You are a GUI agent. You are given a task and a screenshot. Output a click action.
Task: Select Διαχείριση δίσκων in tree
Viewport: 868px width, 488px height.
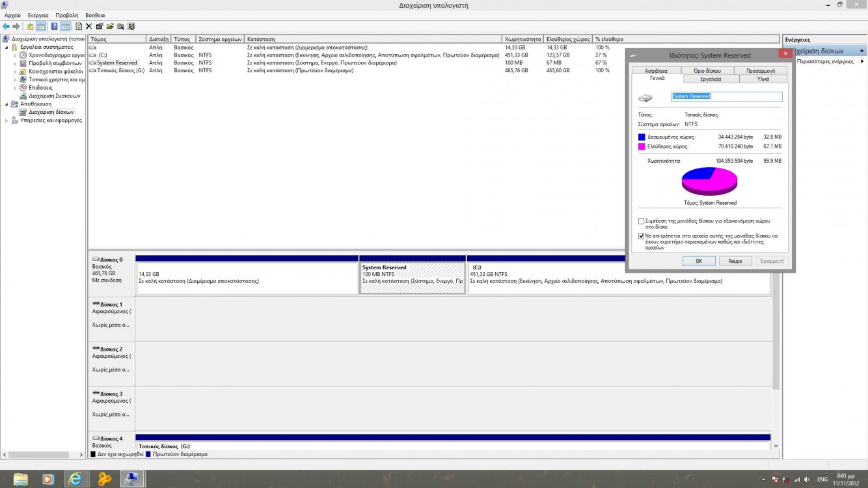click(51, 112)
